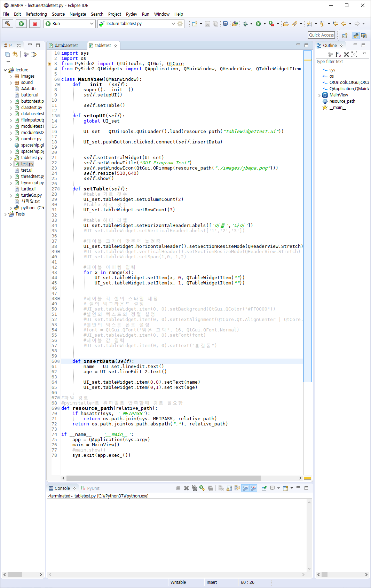The height and width of the screenshot is (588, 371).
Task: Toggle Word Wrap in Console
Action: click(237, 488)
